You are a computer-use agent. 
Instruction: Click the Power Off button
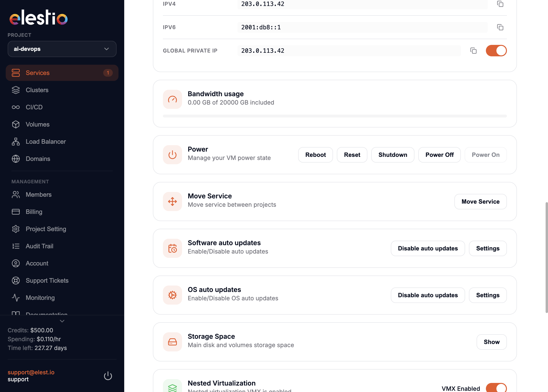click(439, 155)
